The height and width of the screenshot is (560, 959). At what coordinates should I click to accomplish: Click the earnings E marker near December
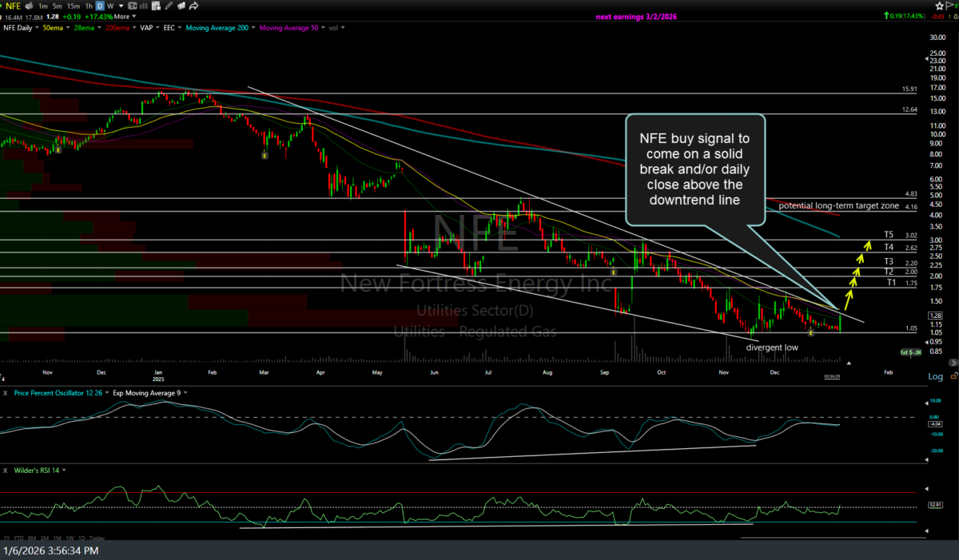pyautogui.click(x=811, y=333)
